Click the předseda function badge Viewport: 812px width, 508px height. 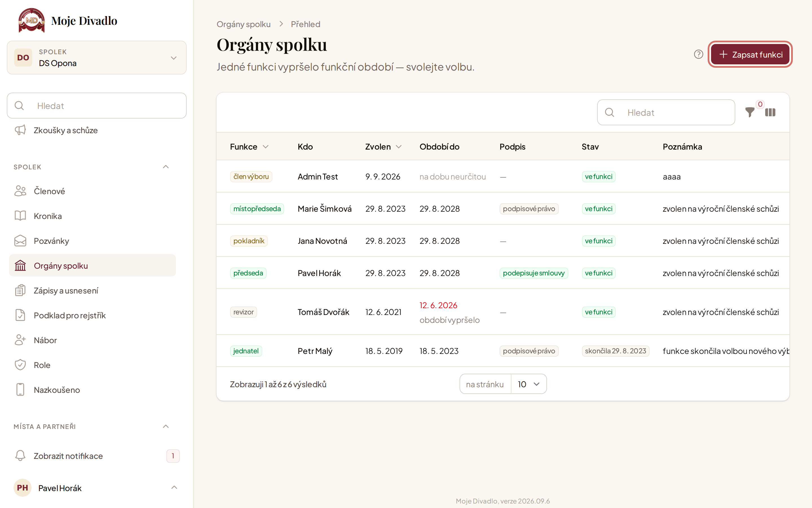tap(248, 273)
